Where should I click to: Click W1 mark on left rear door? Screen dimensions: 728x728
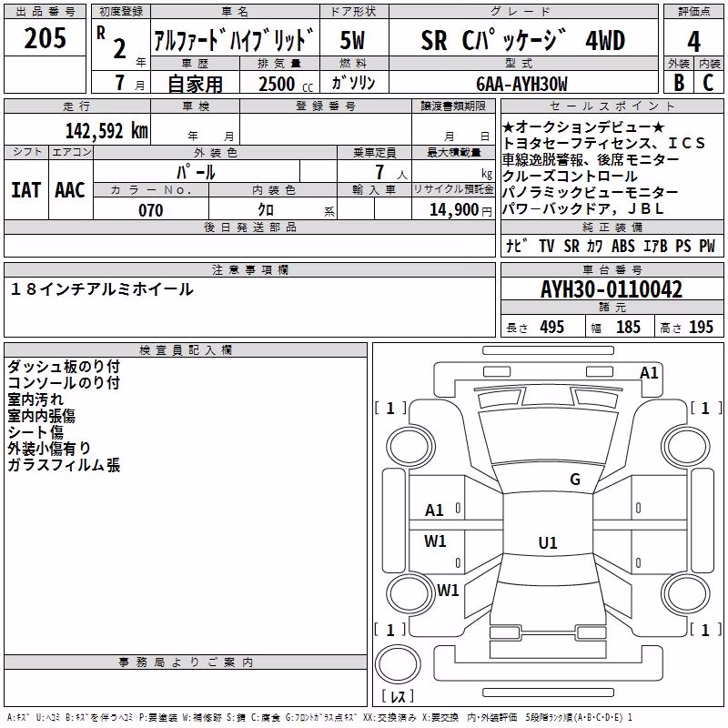pos(435,541)
